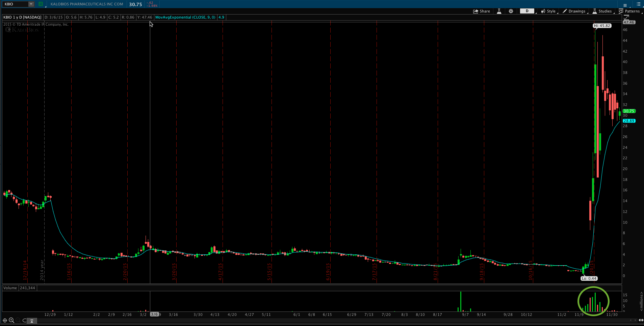Viewport: 644px width, 326px height.
Task: Click the R: 0.86 range value
Action: point(128,17)
